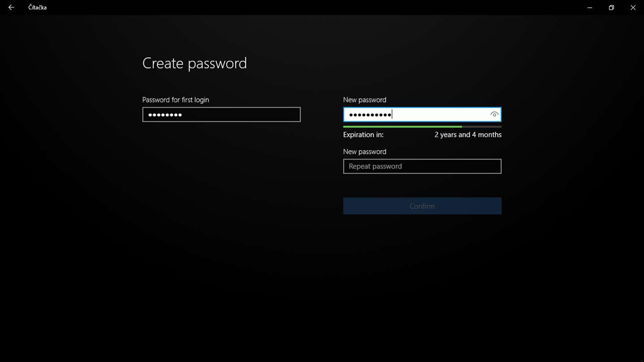Focus the Password for first login field
This screenshot has height=362, width=644.
pyautogui.click(x=221, y=114)
